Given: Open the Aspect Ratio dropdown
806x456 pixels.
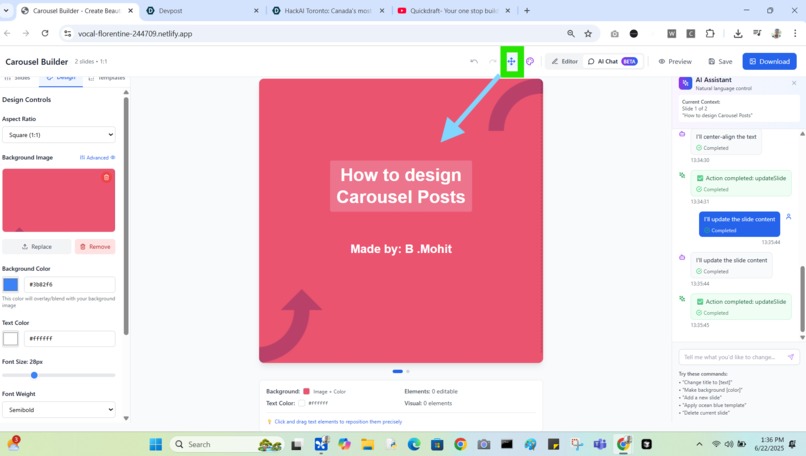Looking at the screenshot, I should (59, 135).
